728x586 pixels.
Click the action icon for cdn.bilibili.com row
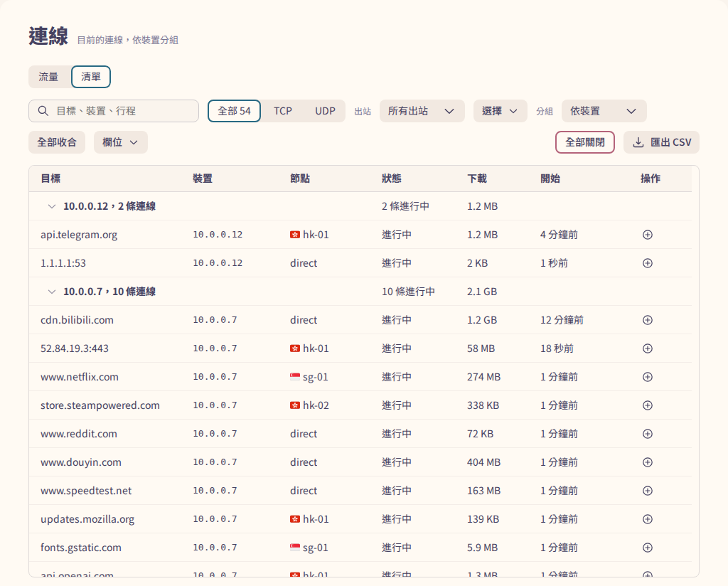click(x=647, y=320)
